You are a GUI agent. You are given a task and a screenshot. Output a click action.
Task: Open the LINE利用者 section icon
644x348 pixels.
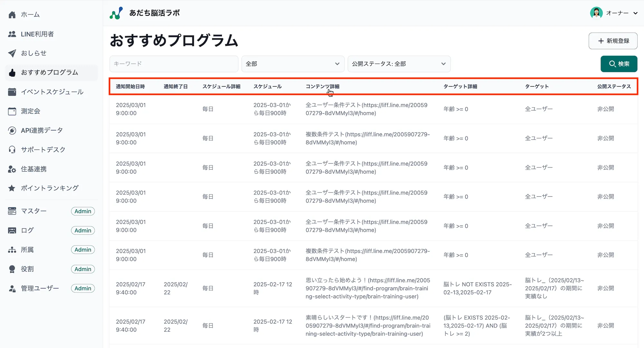tap(12, 34)
